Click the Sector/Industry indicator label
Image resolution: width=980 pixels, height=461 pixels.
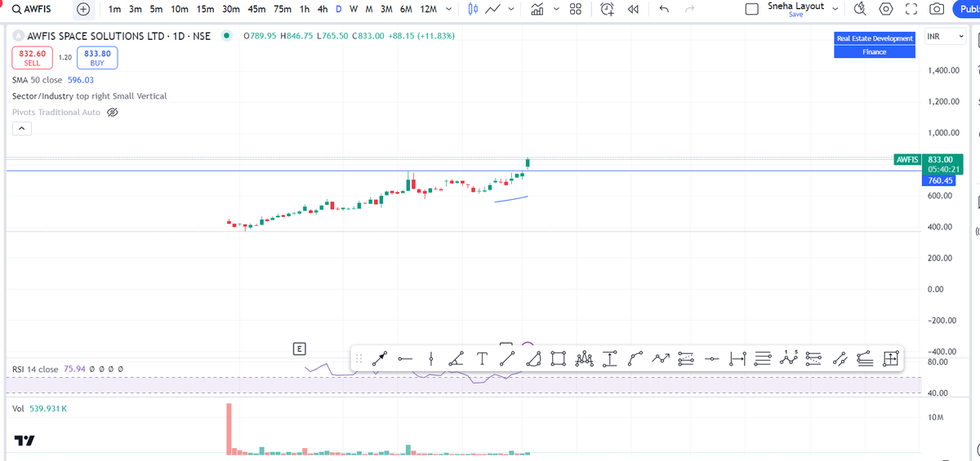coord(89,96)
